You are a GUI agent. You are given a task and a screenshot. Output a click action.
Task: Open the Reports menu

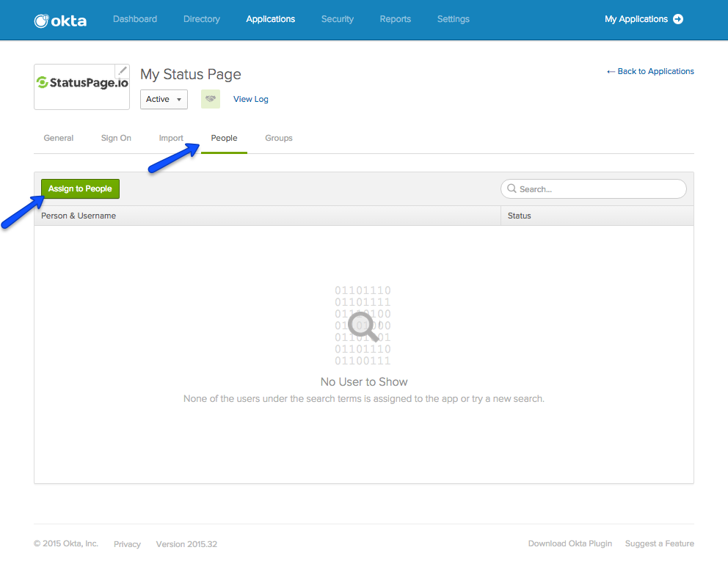395,19
